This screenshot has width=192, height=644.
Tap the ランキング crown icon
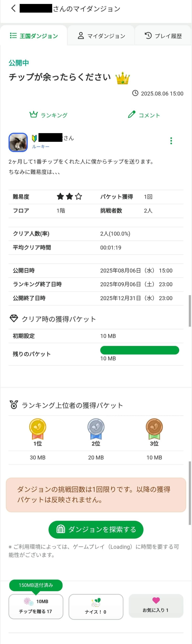click(34, 115)
